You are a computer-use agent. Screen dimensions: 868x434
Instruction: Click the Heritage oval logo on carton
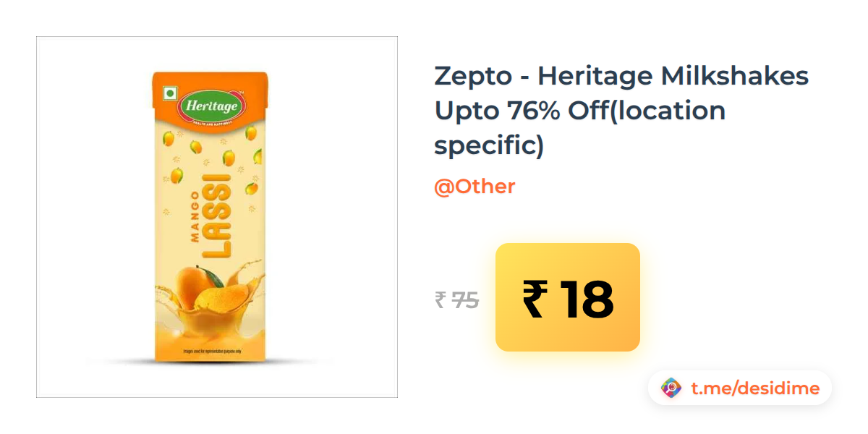click(x=211, y=106)
